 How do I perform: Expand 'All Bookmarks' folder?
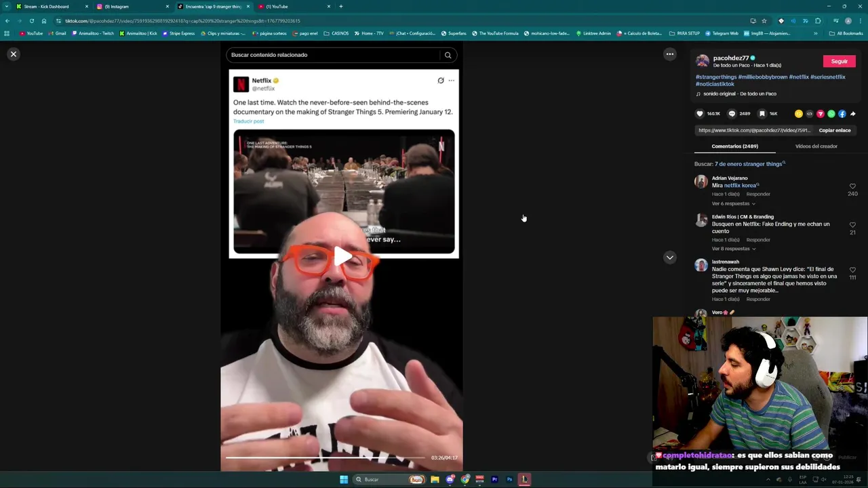point(846,33)
